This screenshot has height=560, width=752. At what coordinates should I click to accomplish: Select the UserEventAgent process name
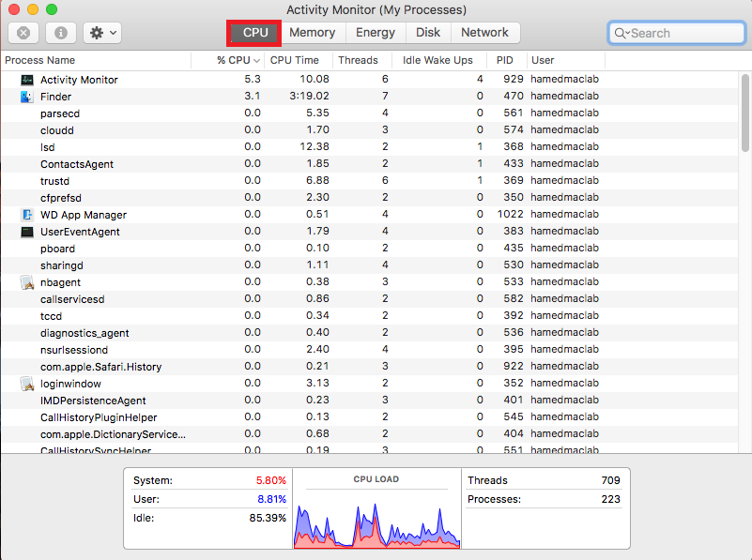point(80,232)
